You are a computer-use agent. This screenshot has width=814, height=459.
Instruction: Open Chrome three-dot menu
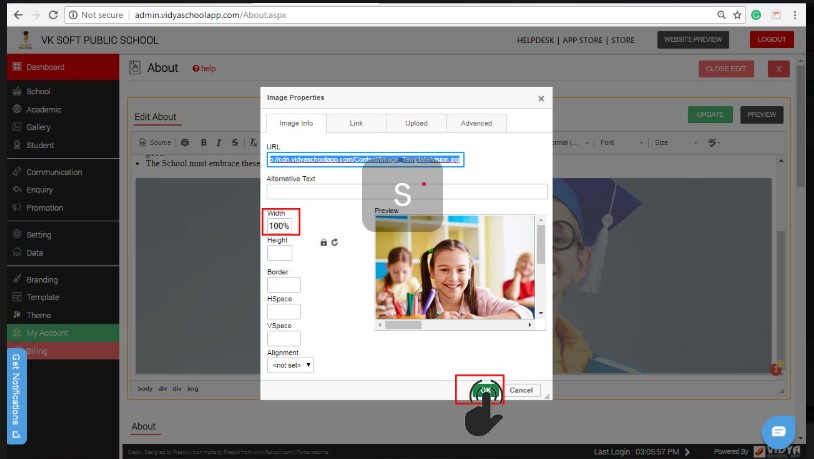click(795, 15)
